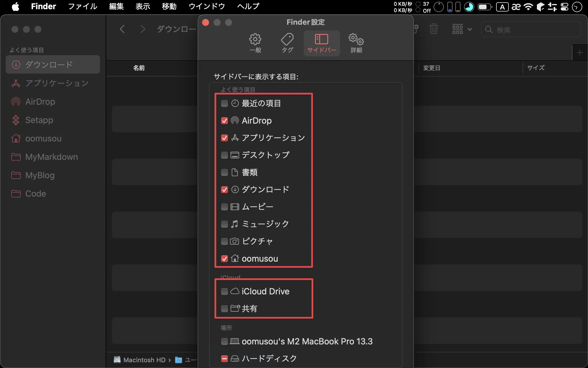
Task: Click the Wi-Fi icon in menu bar
Action: point(528,7)
